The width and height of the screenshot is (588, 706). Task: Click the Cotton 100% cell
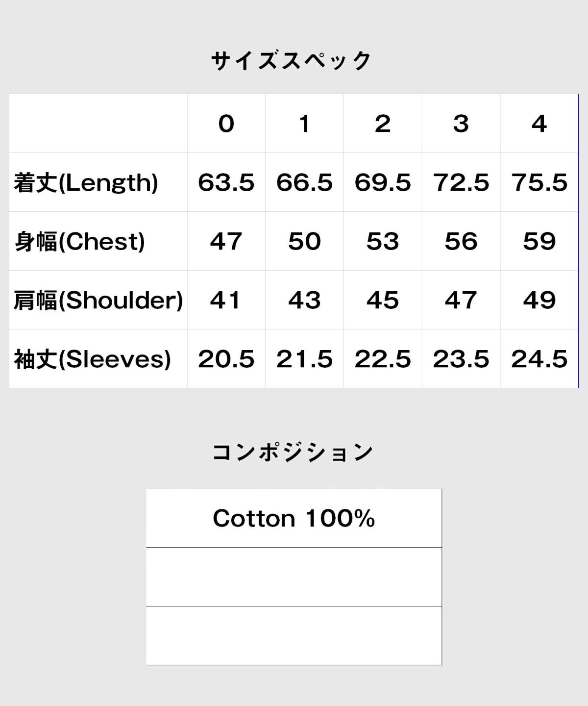coord(294,518)
